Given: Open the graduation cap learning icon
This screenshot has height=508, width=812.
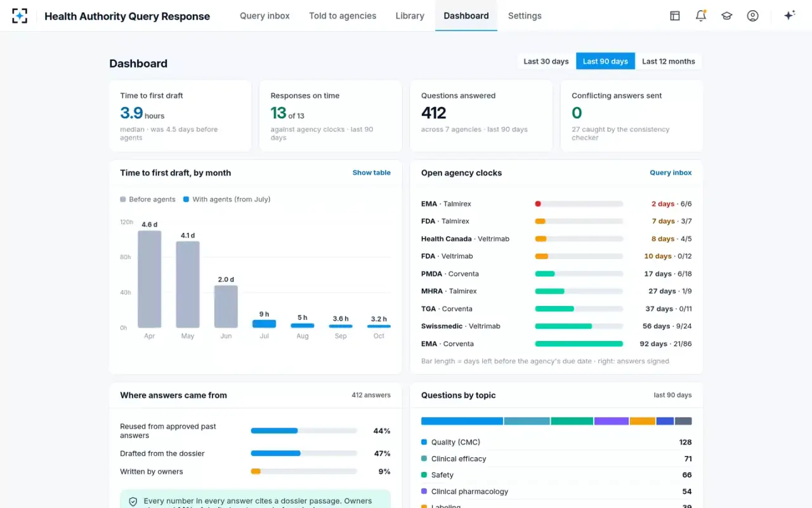Looking at the screenshot, I should [727, 16].
